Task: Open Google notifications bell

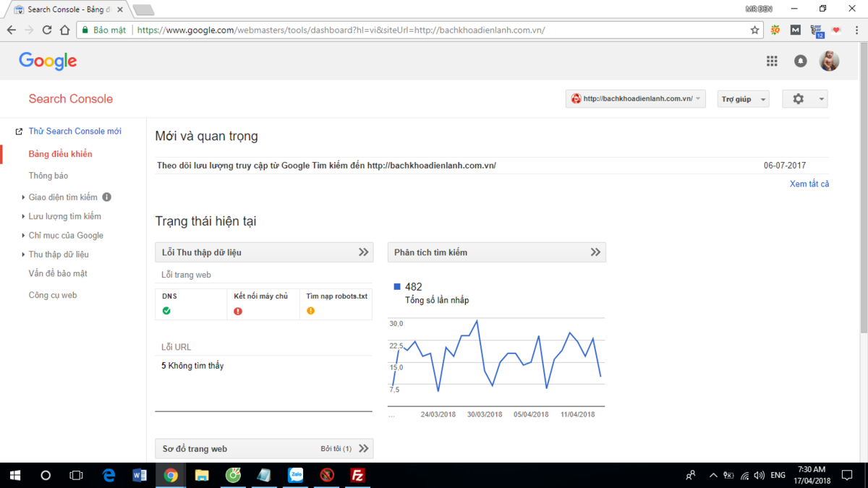Action: click(x=800, y=61)
